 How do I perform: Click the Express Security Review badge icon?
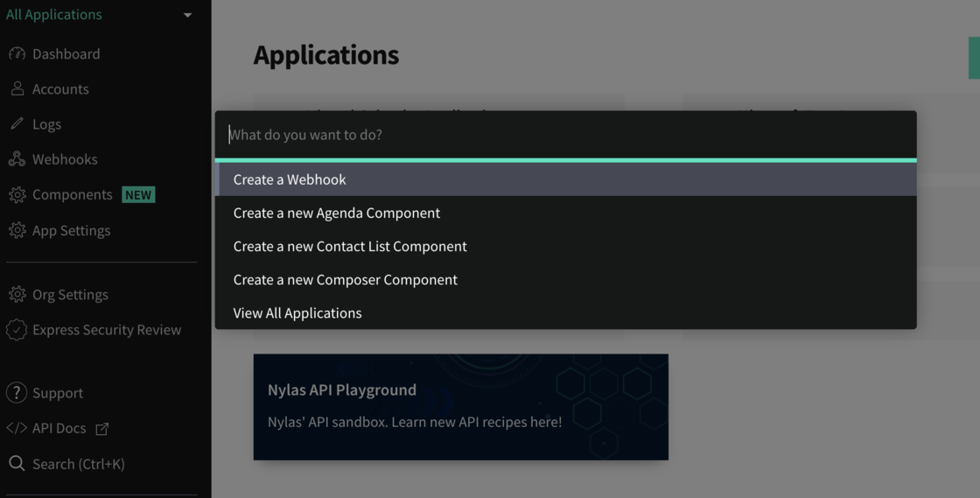click(x=17, y=330)
